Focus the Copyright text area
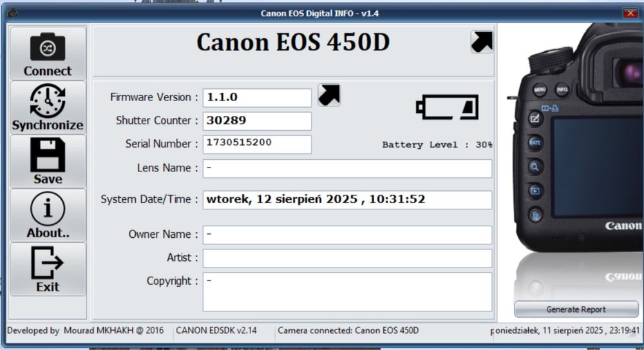 347,291
